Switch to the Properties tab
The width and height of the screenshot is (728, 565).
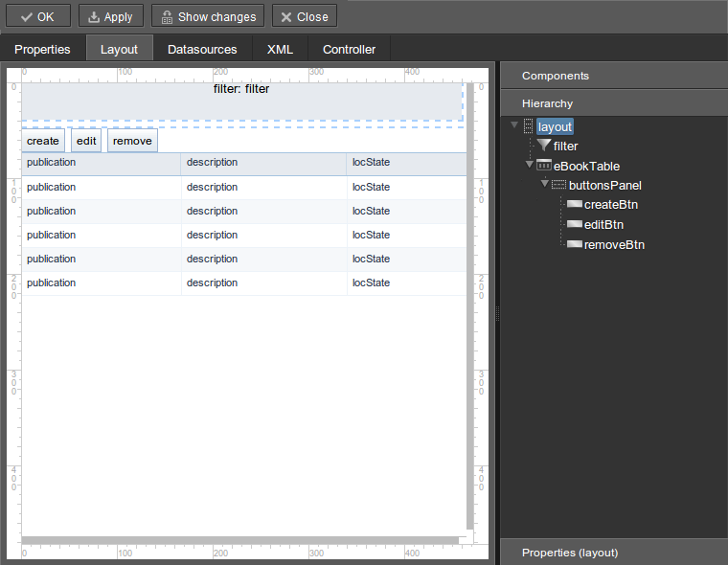tap(42, 49)
